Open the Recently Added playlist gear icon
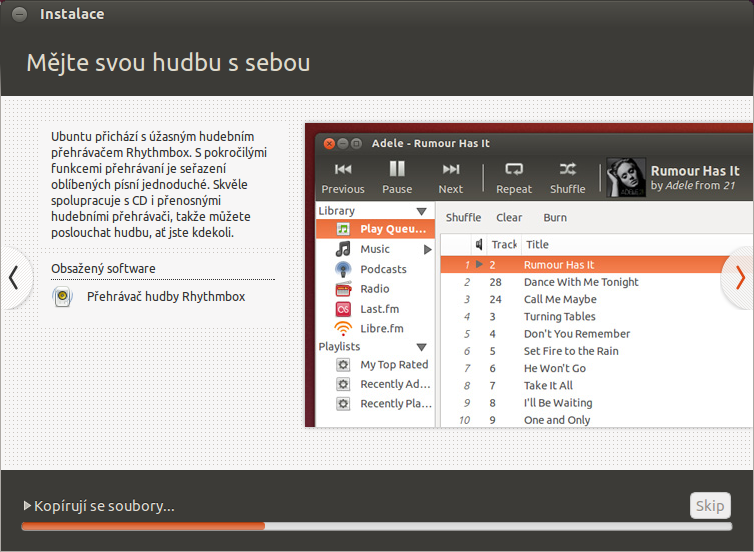The width and height of the screenshot is (754, 552). tap(343, 384)
